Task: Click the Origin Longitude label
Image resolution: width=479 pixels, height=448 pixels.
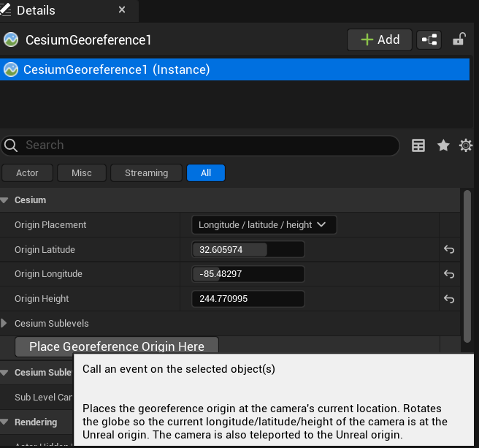Action: 48,274
